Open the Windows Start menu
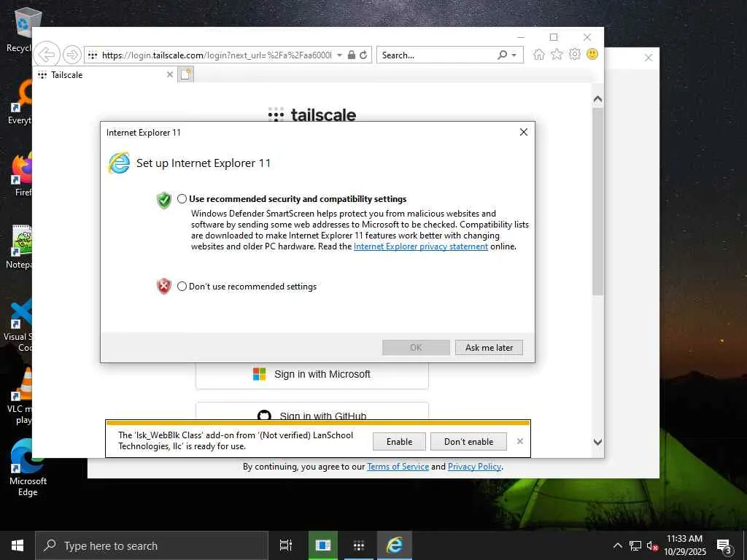Image resolution: width=747 pixels, height=560 pixels. [18, 545]
